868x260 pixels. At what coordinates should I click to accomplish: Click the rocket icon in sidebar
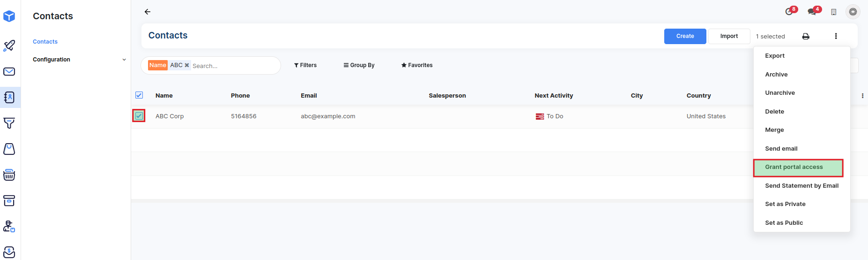pos(9,46)
